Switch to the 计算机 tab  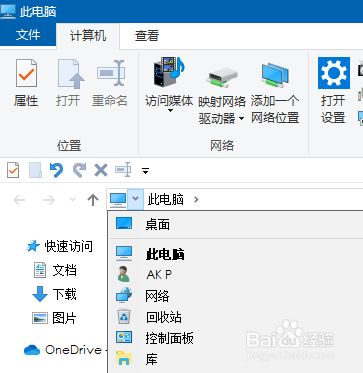point(88,35)
